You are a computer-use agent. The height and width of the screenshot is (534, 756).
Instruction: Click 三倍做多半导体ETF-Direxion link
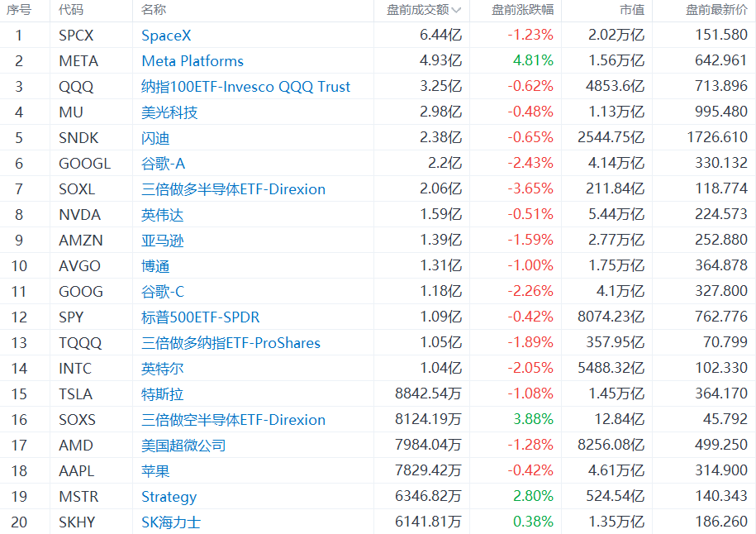point(233,189)
